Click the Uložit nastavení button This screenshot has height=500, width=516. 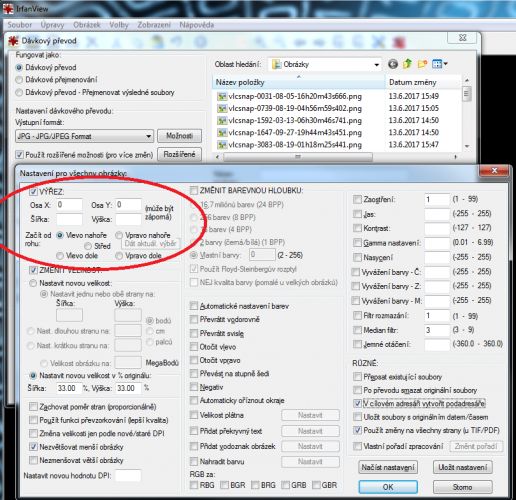coord(463,467)
